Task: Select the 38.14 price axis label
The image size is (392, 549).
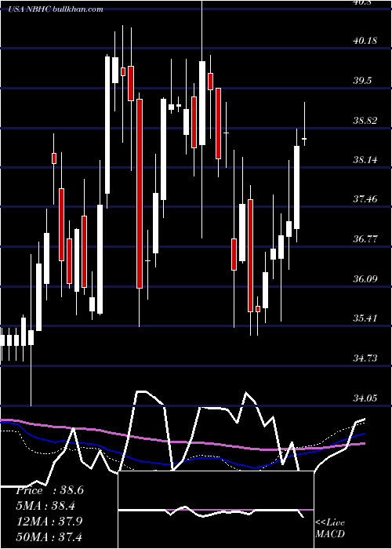Action: pos(365,160)
